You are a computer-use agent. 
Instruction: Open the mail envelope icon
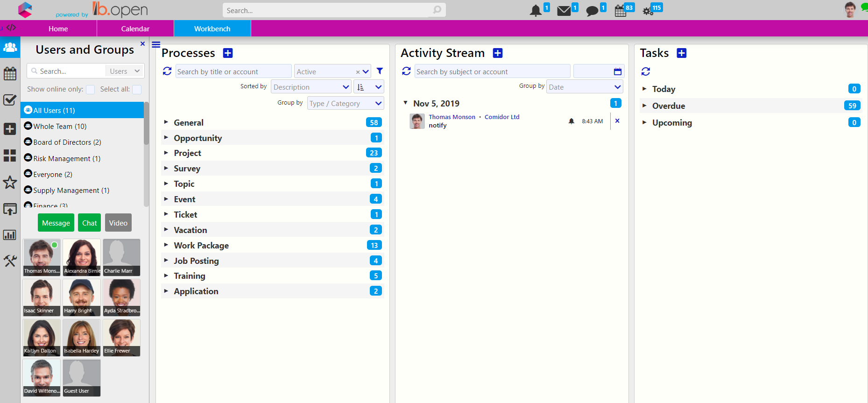[564, 11]
